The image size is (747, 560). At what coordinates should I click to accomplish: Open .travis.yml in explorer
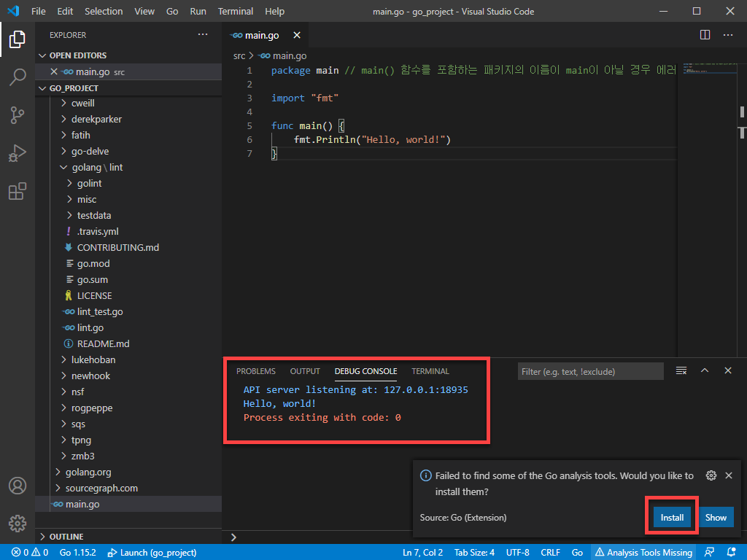point(98,231)
